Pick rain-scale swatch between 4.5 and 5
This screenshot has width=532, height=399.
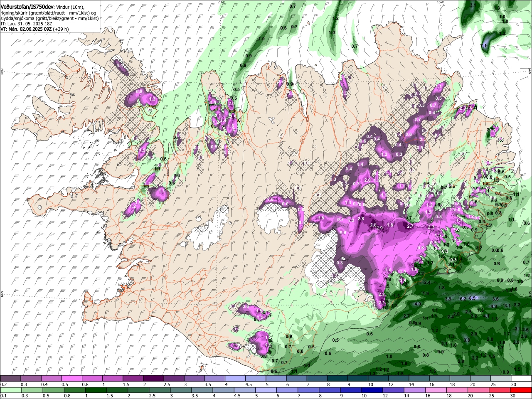pyautogui.click(x=245, y=390)
